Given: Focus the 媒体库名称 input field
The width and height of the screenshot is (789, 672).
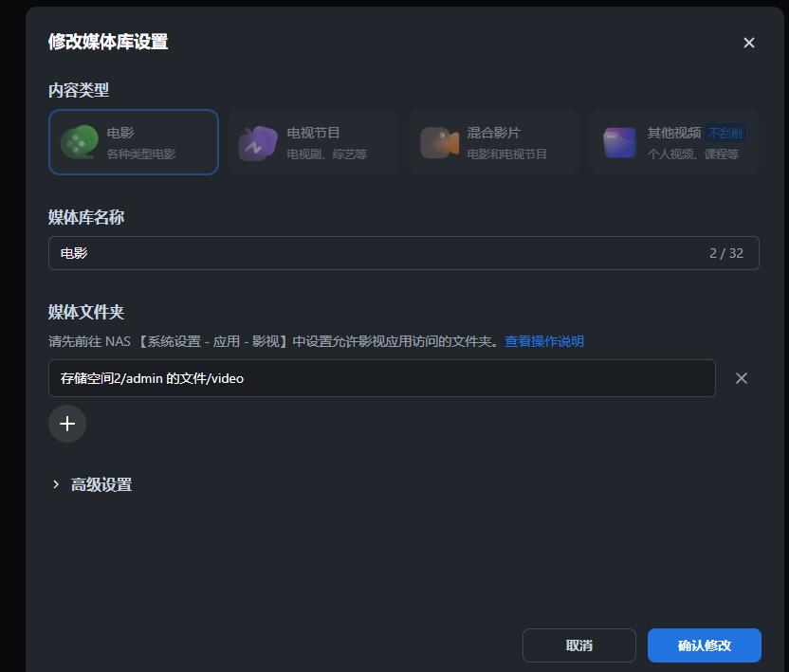Looking at the screenshot, I should pos(404,253).
